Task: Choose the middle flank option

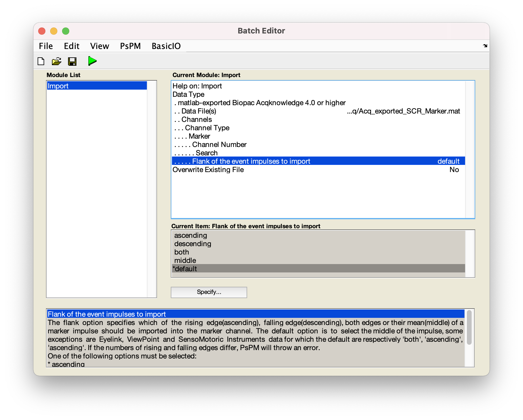Action: coord(185,260)
